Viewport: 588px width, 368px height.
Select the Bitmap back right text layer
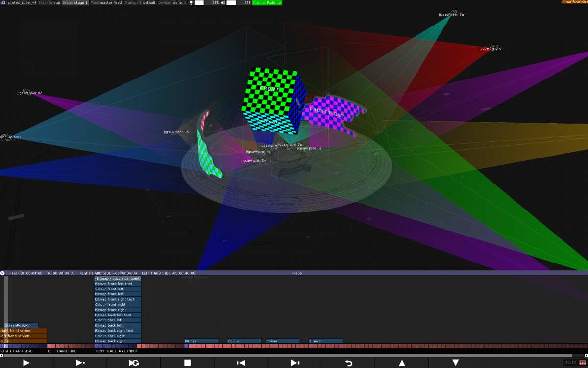click(118, 331)
